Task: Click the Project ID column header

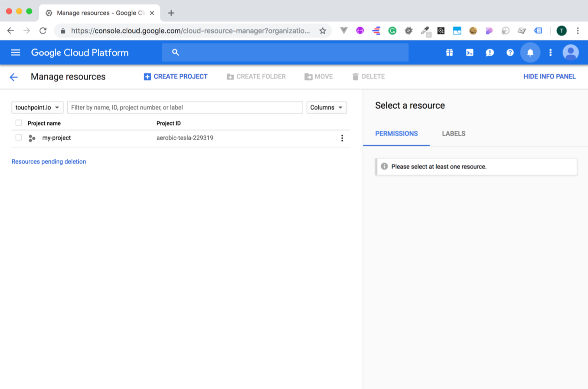Action: (x=169, y=123)
